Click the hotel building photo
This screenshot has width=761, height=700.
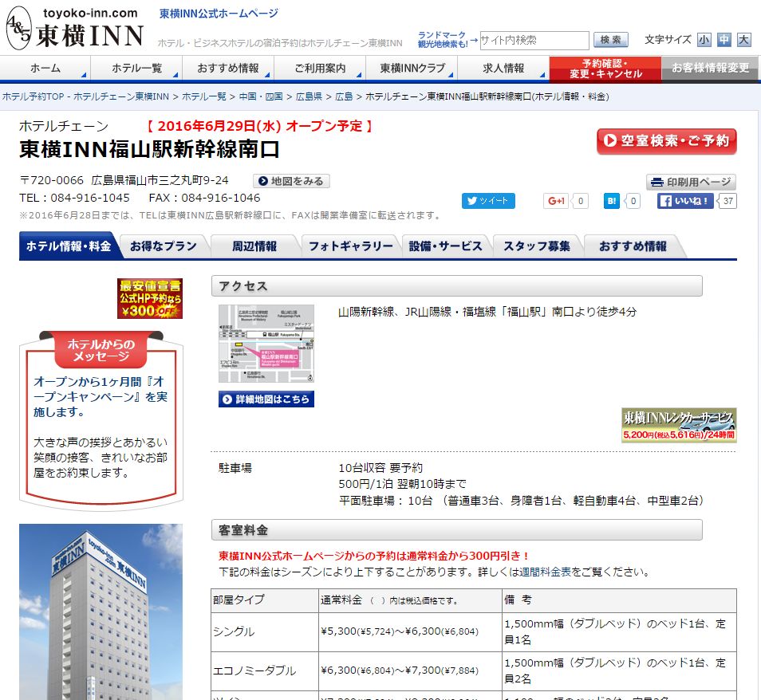pyautogui.click(x=101, y=612)
